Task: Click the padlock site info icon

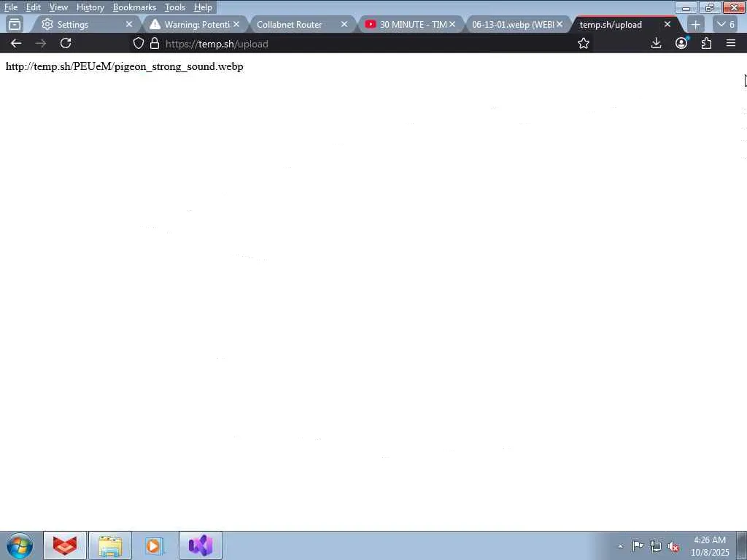Action: (155, 43)
